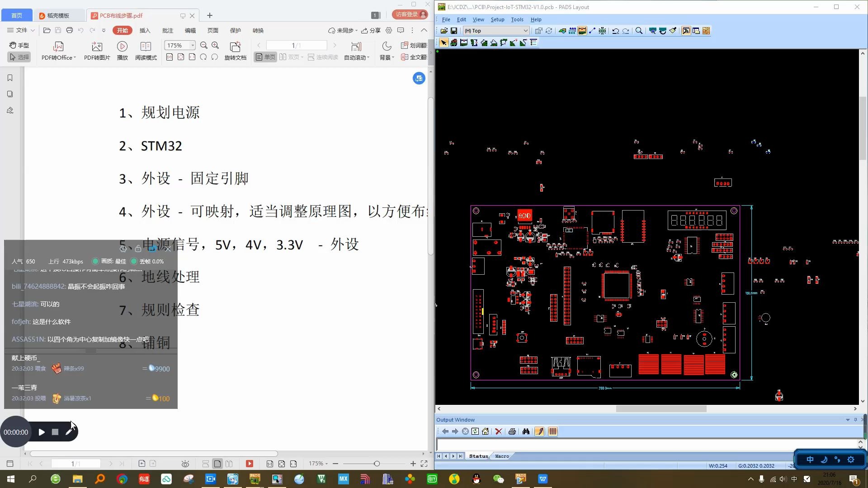
Task: Clear Output Window using the red X icon
Action: tap(498, 432)
